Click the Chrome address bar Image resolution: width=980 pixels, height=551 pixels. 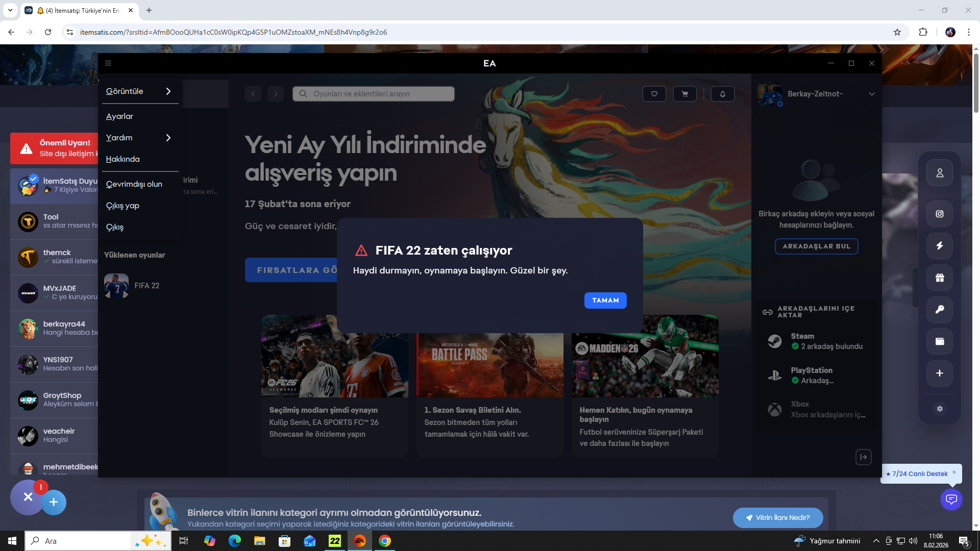480,32
